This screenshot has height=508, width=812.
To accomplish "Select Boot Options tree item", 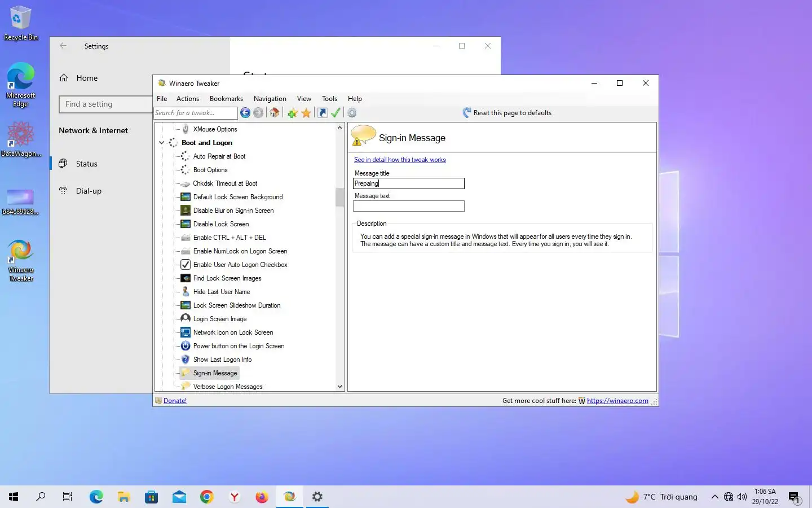I will [x=210, y=170].
